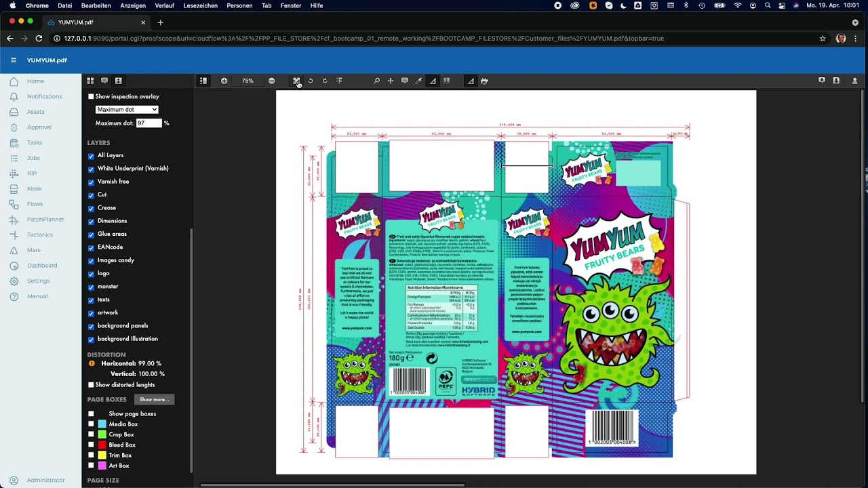This screenshot has width=868, height=488.
Task: Open the Manual help item
Action: click(37, 296)
